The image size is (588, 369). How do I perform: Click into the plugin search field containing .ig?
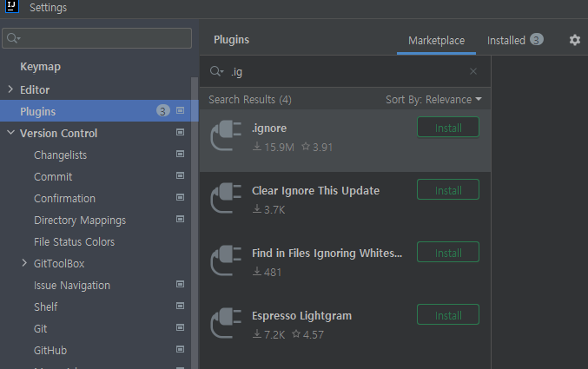coord(345,71)
